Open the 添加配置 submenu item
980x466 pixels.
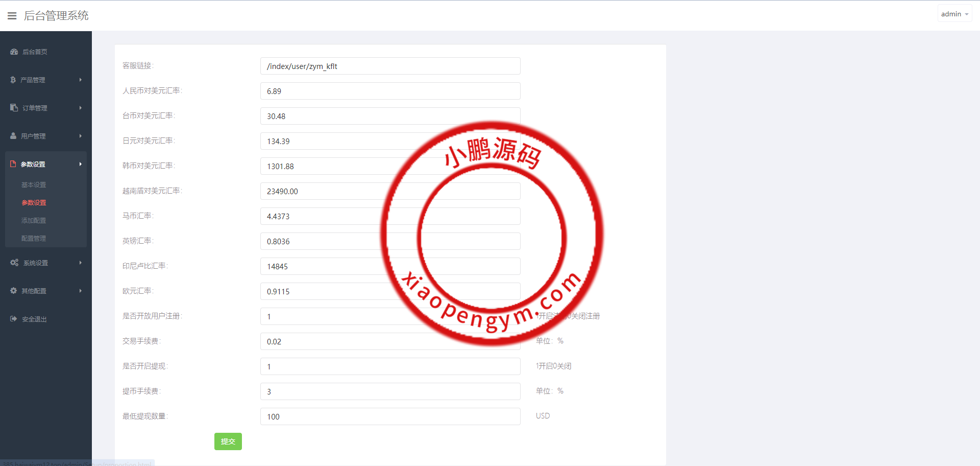coord(34,221)
